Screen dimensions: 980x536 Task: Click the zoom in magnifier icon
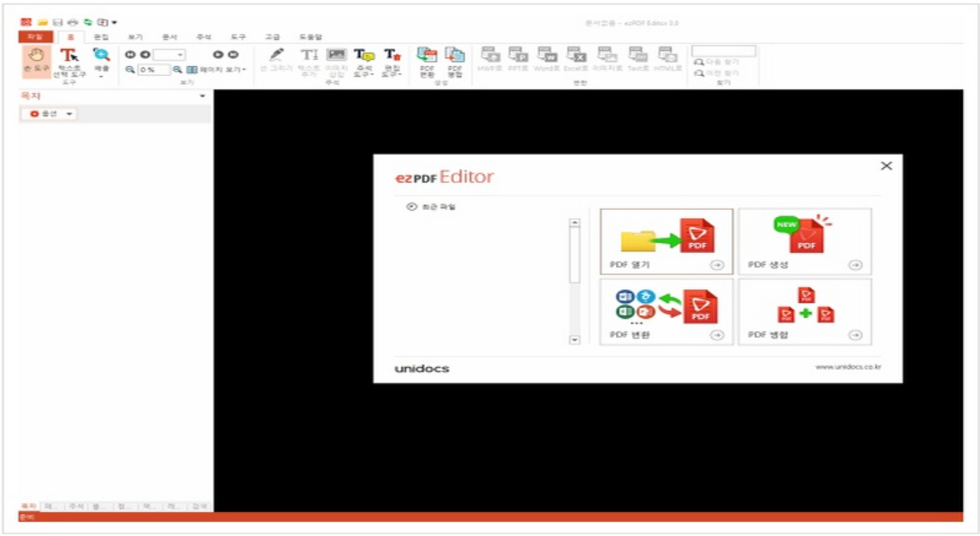pos(178,70)
